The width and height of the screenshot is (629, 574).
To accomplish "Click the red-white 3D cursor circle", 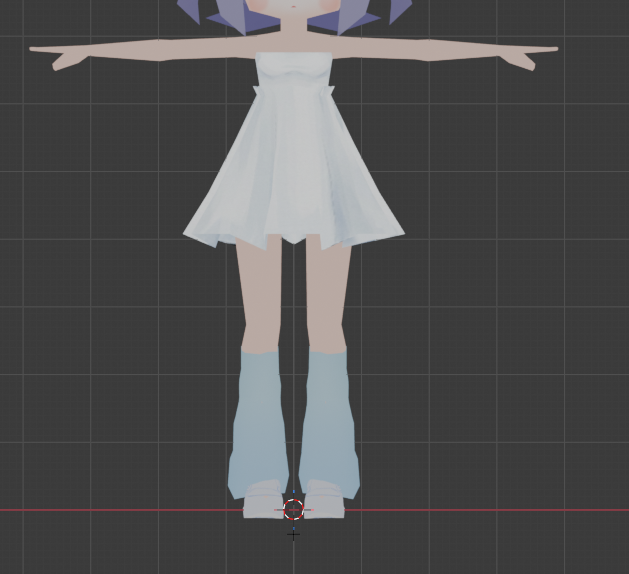I will tap(294, 510).
